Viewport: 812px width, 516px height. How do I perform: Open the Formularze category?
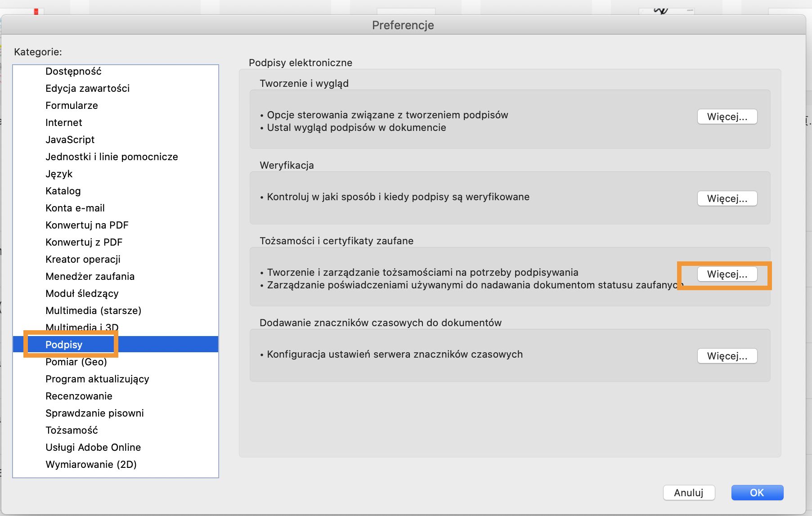(x=72, y=106)
